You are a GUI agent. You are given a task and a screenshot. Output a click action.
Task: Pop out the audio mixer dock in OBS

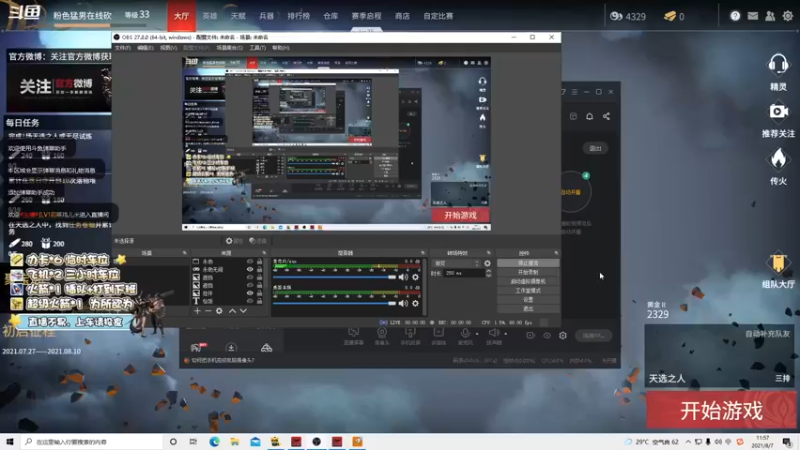(x=422, y=253)
